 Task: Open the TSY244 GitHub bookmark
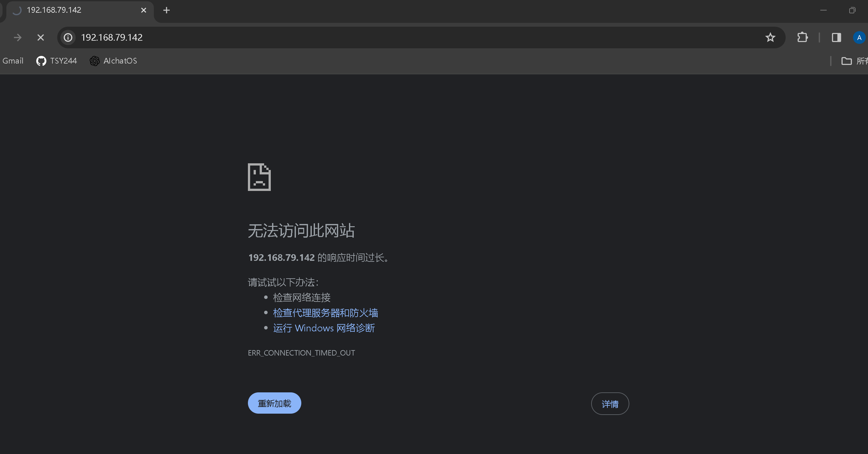click(x=57, y=61)
